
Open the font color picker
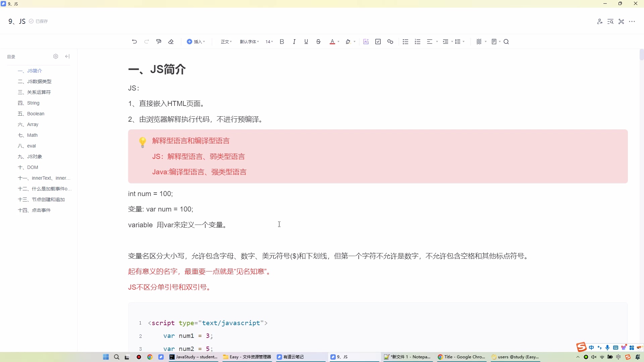click(333, 41)
